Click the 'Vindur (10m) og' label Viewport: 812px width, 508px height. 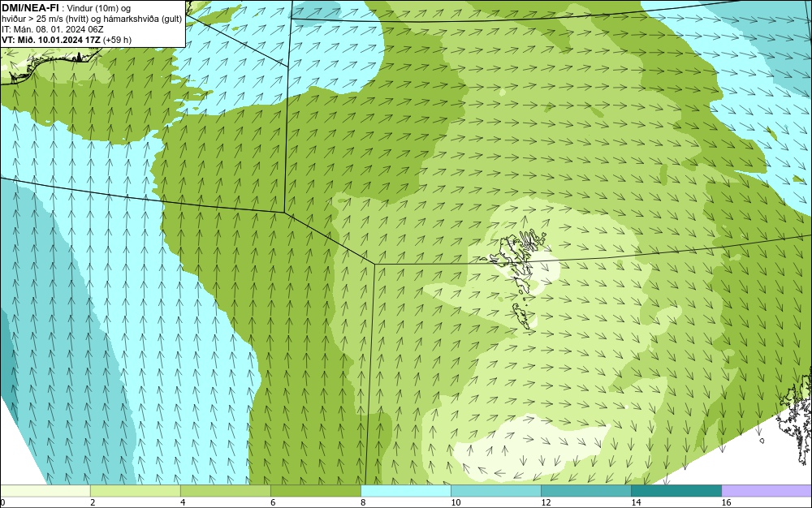click(x=99, y=8)
